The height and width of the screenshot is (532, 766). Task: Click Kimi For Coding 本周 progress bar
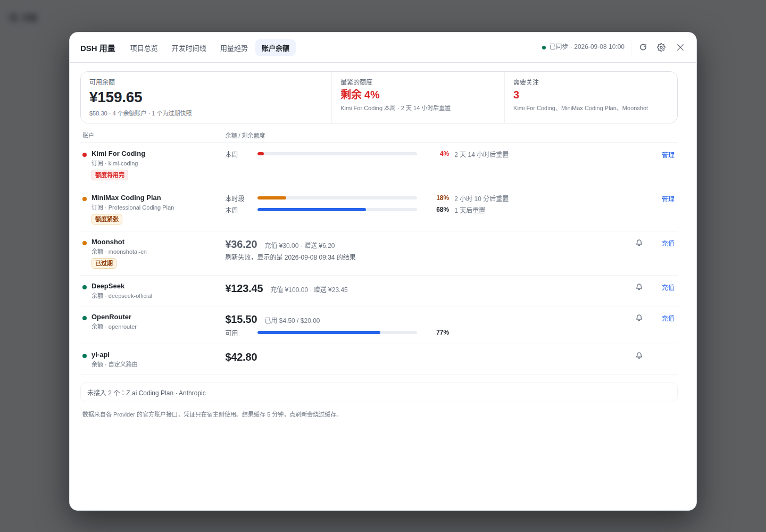337,154
